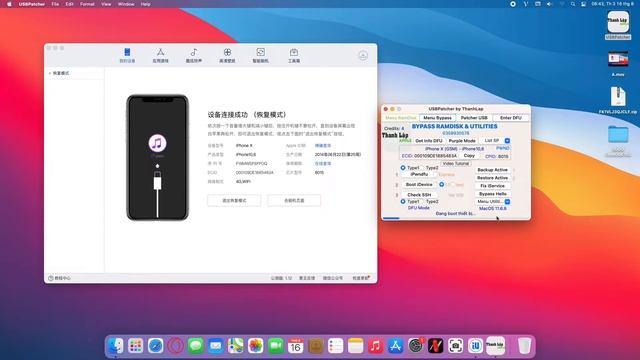
Task: Click the Restore Active button
Action: point(492,178)
